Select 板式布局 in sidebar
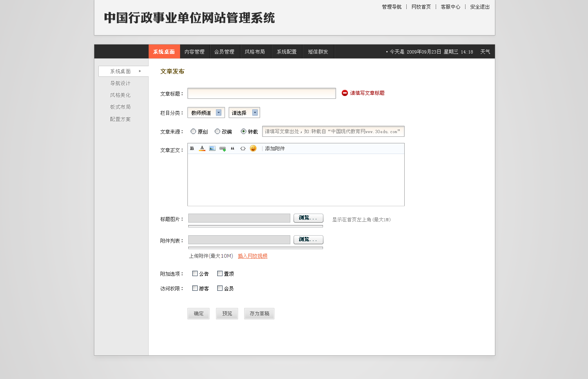This screenshot has height=379, width=588. point(120,107)
